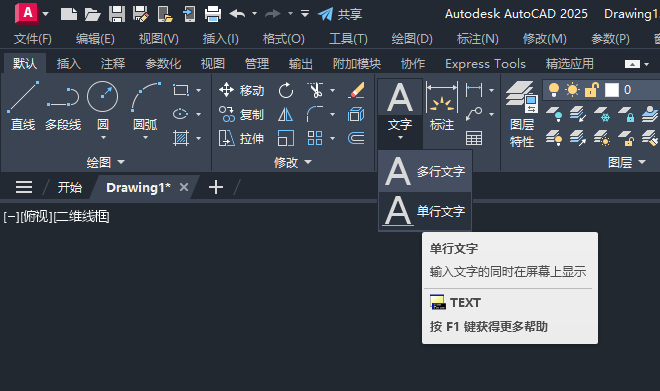Click the erase tool icon
The height and width of the screenshot is (391, 660).
356,90
